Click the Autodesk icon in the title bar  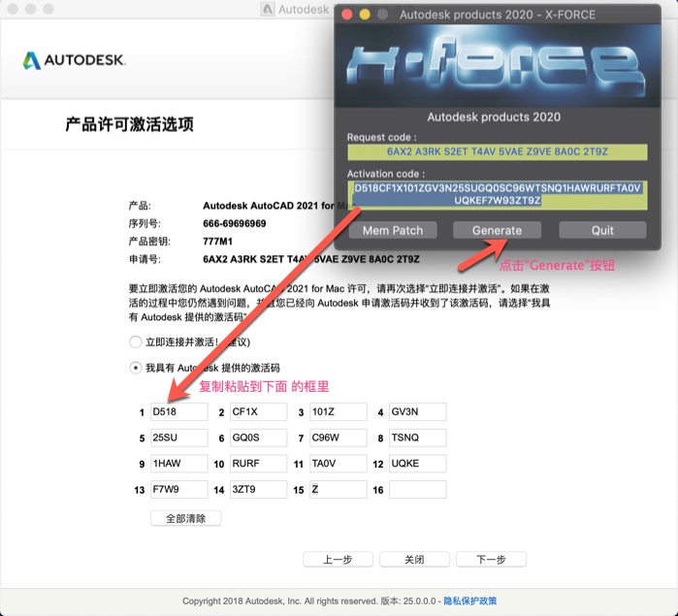coord(268,10)
